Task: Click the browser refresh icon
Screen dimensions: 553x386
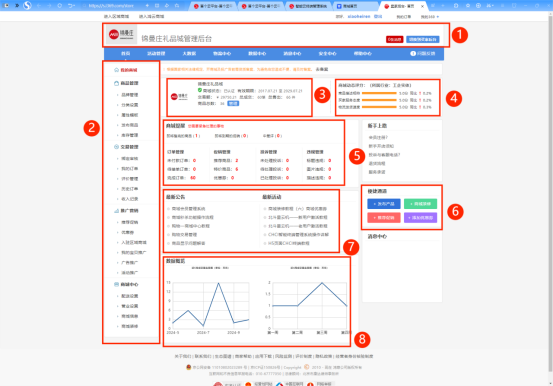Action: click(x=60, y=6)
